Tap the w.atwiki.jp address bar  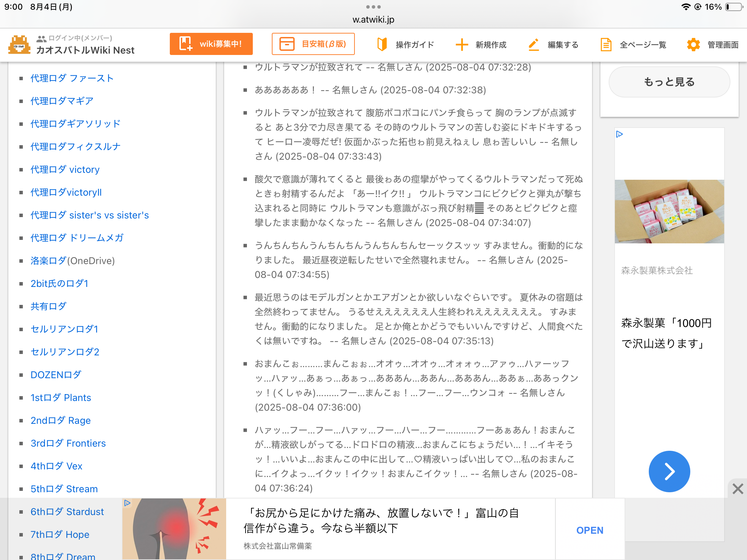click(x=373, y=20)
